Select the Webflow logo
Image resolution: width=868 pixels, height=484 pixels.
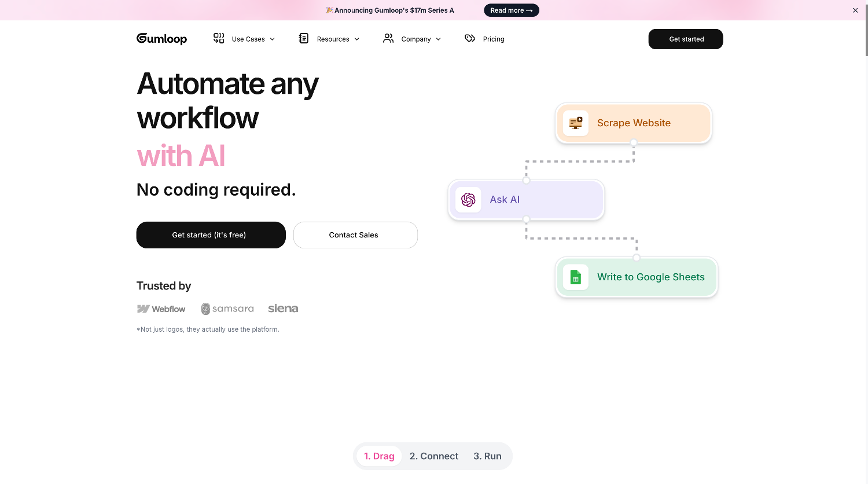click(161, 309)
